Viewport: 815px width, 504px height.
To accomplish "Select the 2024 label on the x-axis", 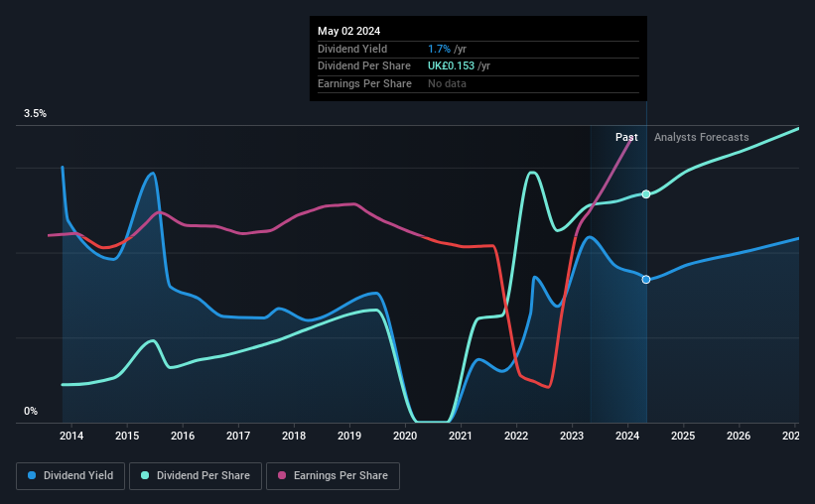I will coord(627,436).
